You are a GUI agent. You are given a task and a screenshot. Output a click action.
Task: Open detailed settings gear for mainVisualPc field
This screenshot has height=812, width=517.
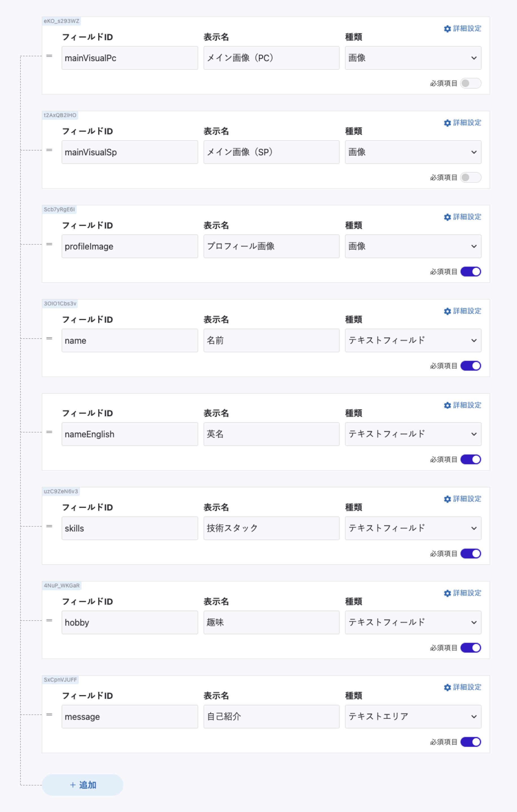[447, 29]
